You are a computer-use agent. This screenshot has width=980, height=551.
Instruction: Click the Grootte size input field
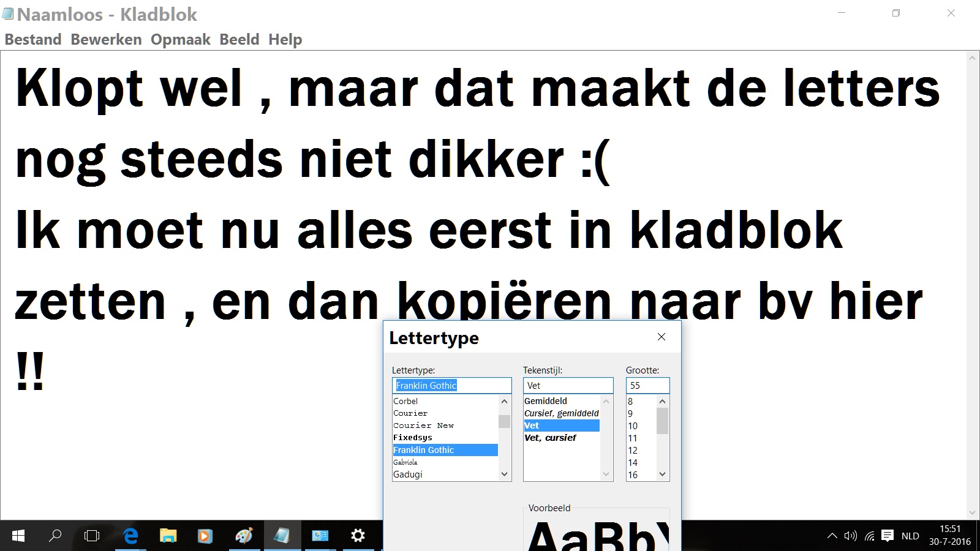point(647,386)
